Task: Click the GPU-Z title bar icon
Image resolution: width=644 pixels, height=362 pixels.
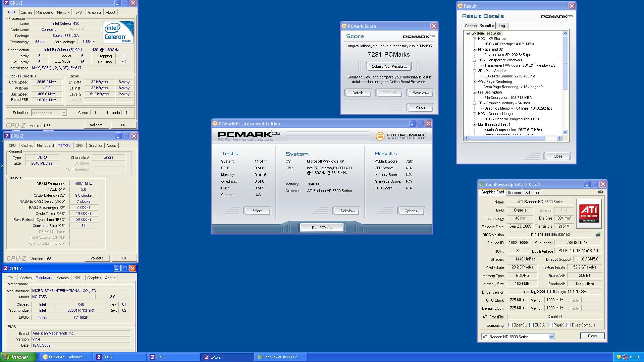Action: (481, 184)
